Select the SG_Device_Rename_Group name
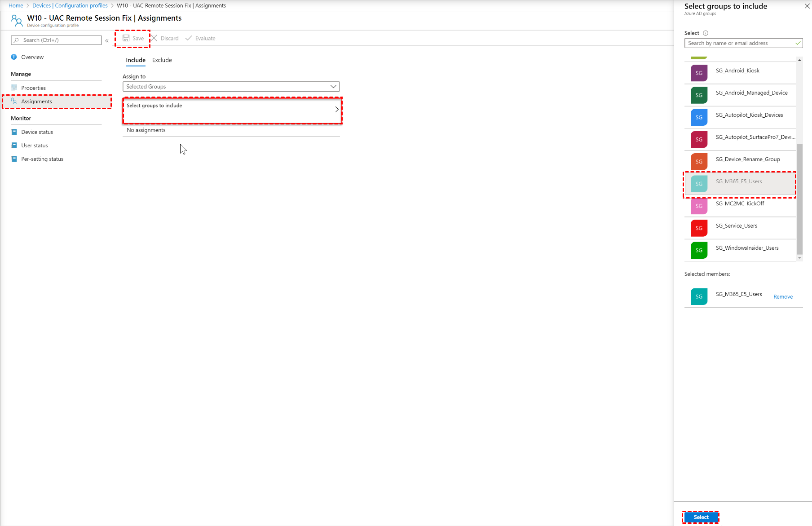Viewport: 812px width, 526px height. coord(748,159)
